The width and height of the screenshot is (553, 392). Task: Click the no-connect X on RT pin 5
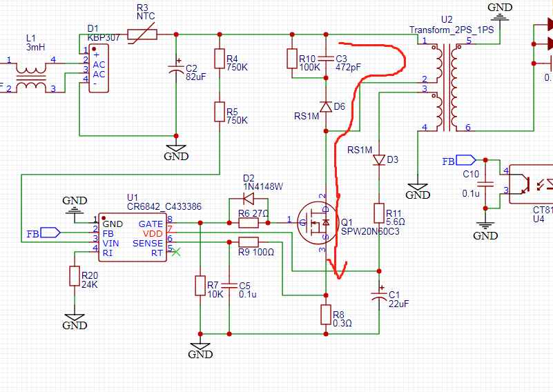click(176, 252)
